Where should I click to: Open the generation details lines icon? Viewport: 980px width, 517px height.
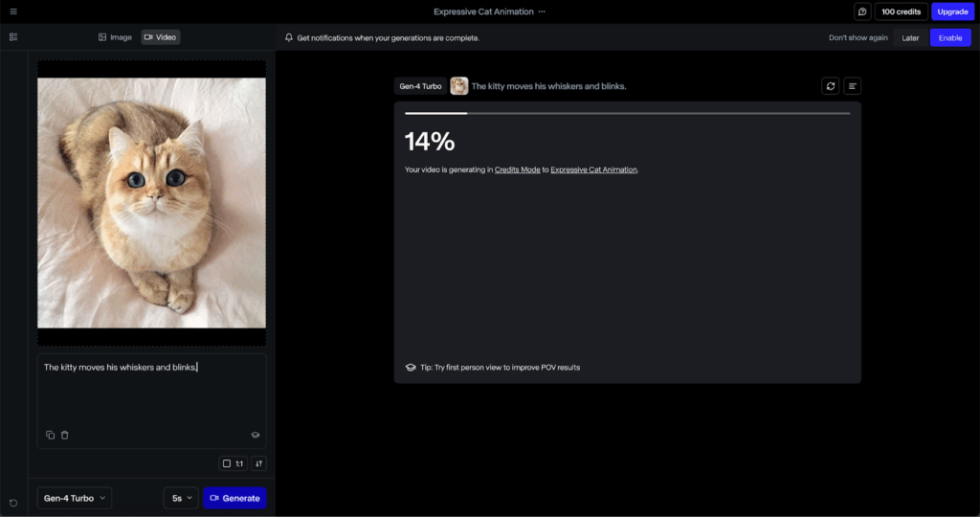(x=853, y=86)
